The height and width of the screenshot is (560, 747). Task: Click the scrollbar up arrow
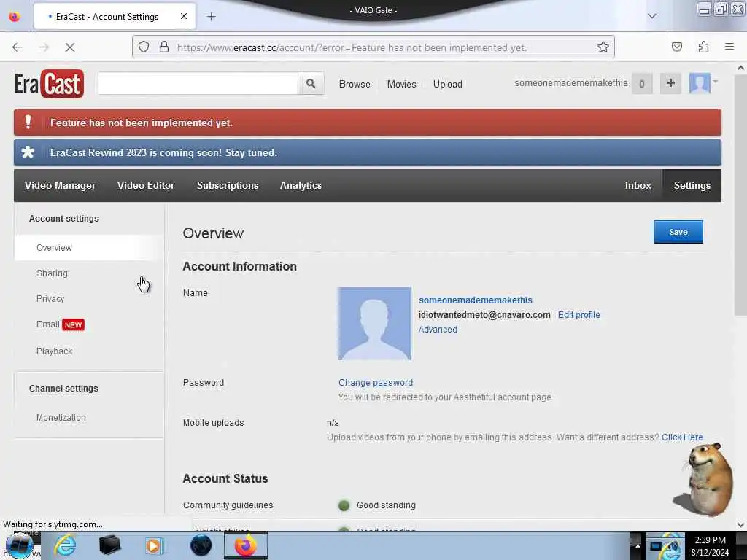tap(740, 68)
